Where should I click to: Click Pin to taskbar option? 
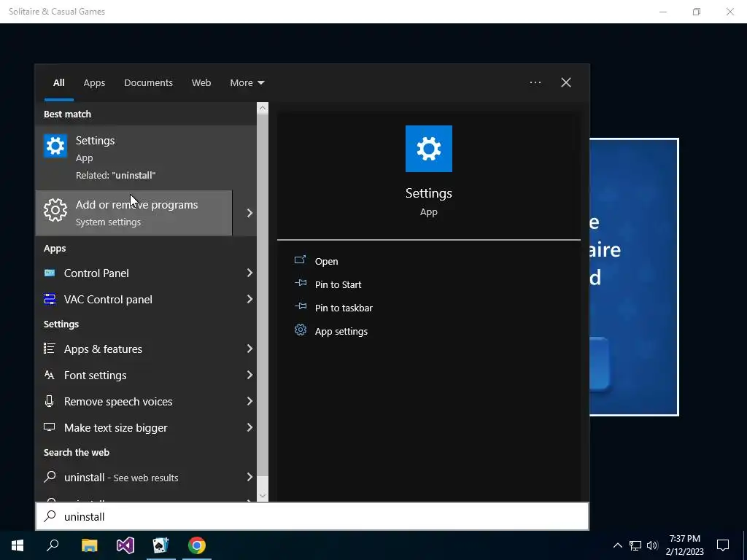pyautogui.click(x=344, y=308)
